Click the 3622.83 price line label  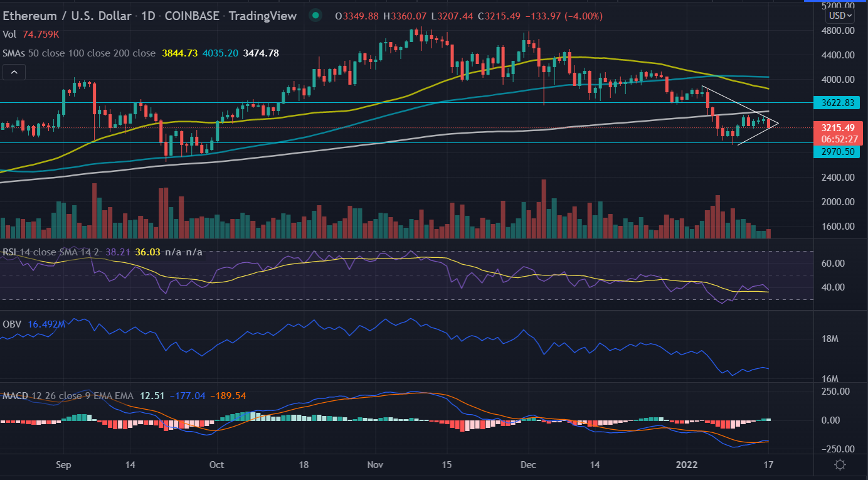(x=834, y=102)
